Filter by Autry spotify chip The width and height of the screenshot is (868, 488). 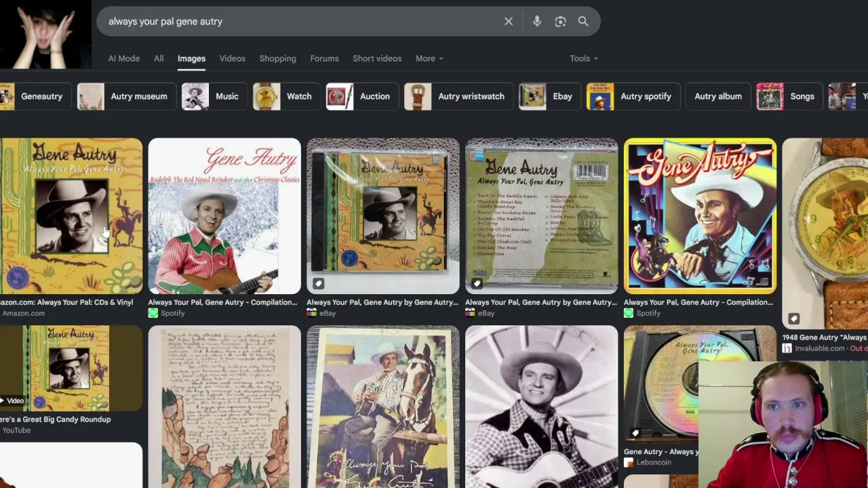tap(632, 96)
